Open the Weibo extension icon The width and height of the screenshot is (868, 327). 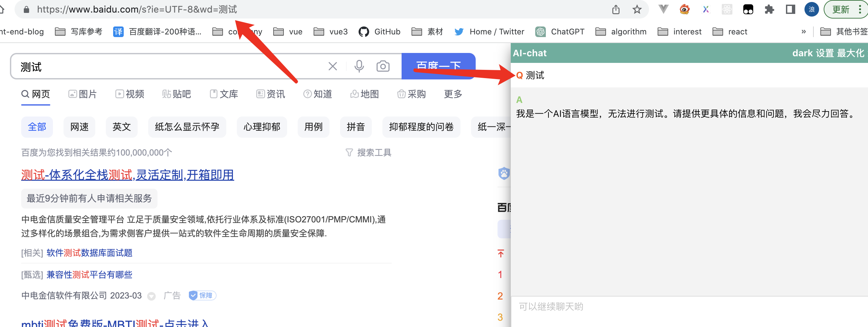pyautogui.click(x=684, y=9)
